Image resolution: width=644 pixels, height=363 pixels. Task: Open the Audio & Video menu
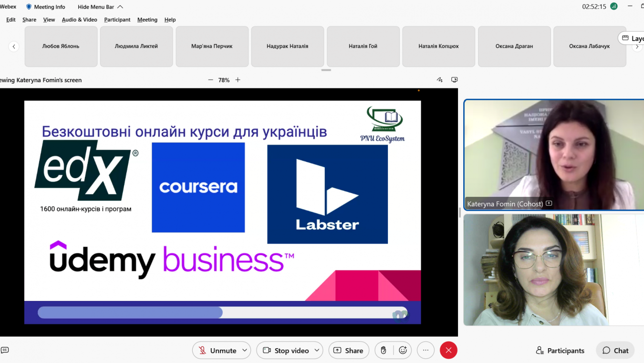pyautogui.click(x=79, y=20)
